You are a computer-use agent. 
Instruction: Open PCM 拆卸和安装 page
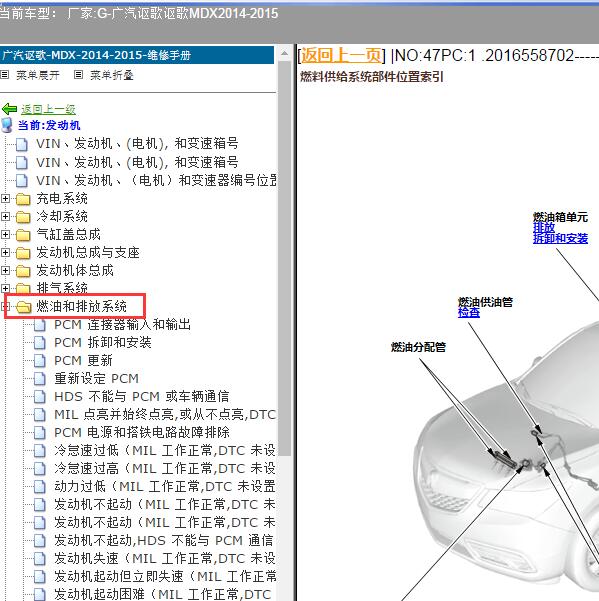click(103, 343)
